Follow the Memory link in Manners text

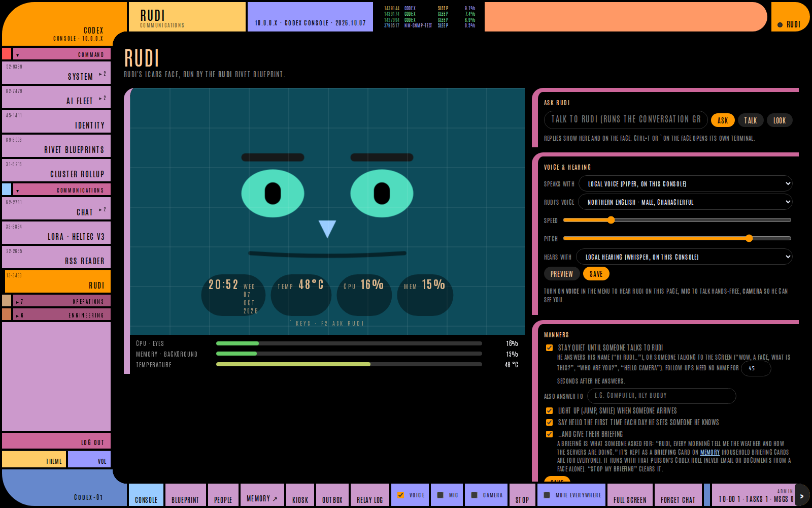click(x=710, y=452)
